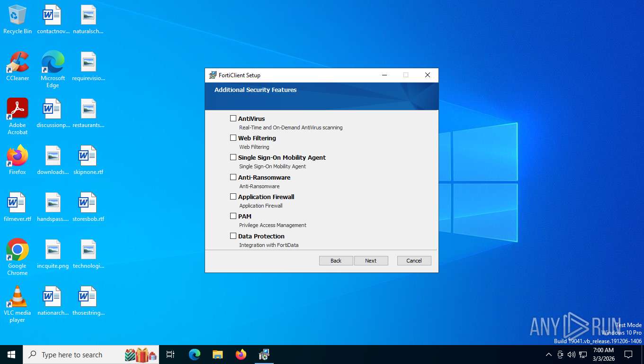Continue setup with the Next button
The height and width of the screenshot is (364, 644).
[x=371, y=261]
